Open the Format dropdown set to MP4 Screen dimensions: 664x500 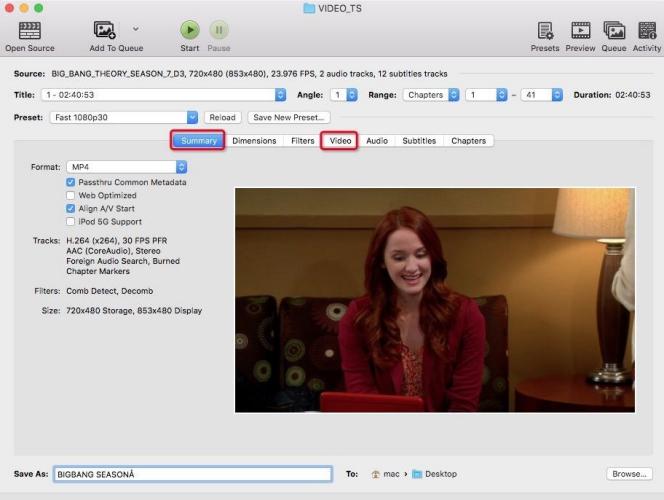[127, 167]
